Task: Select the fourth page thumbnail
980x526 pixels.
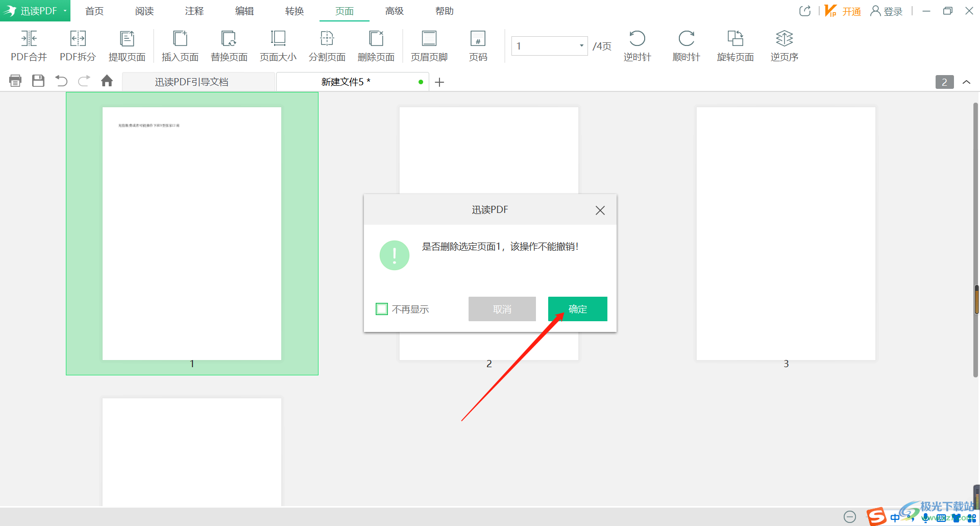Action: 192,452
